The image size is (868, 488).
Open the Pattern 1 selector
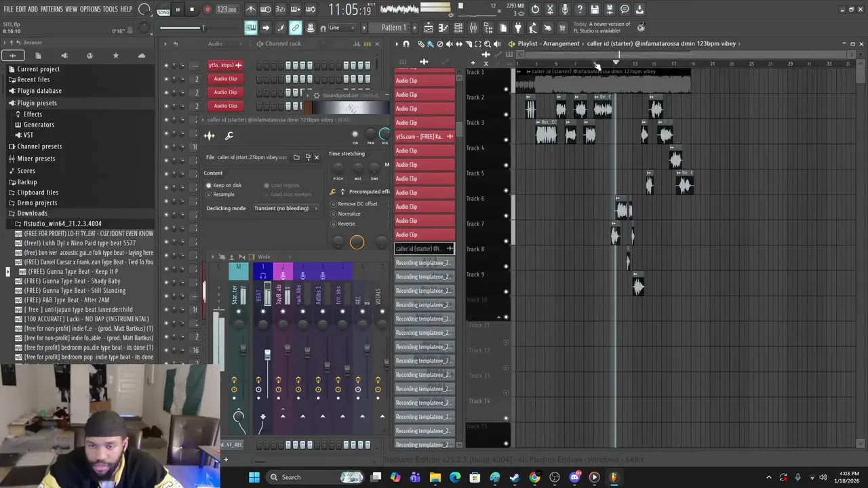coord(393,28)
